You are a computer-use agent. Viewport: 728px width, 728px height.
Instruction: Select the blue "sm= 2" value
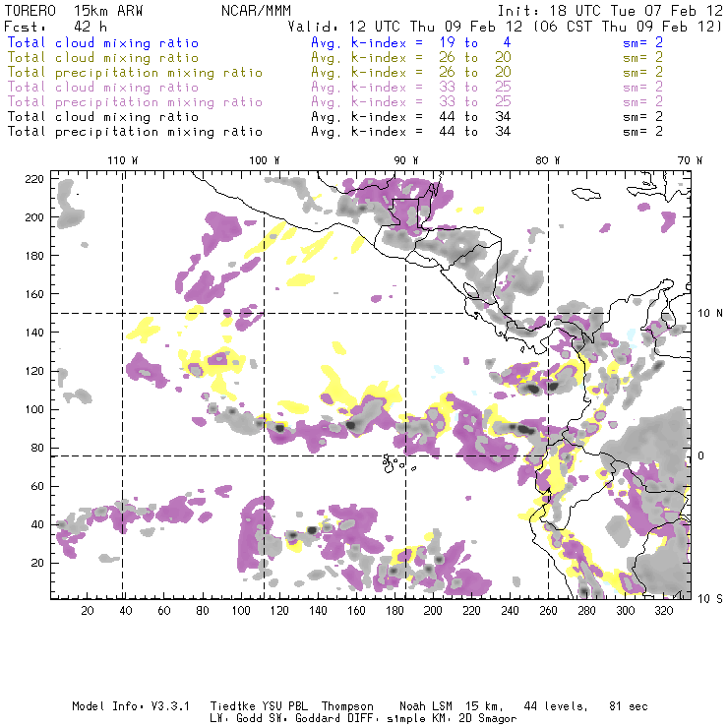pyautogui.click(x=642, y=42)
